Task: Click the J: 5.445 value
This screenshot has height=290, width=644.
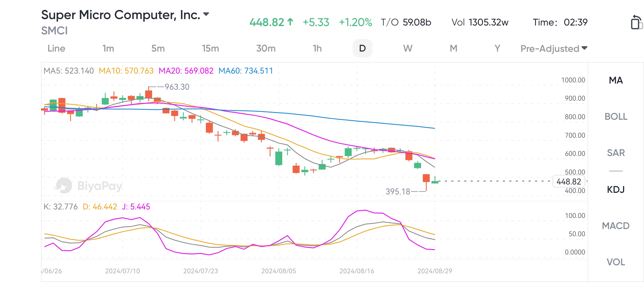Action: coord(136,207)
